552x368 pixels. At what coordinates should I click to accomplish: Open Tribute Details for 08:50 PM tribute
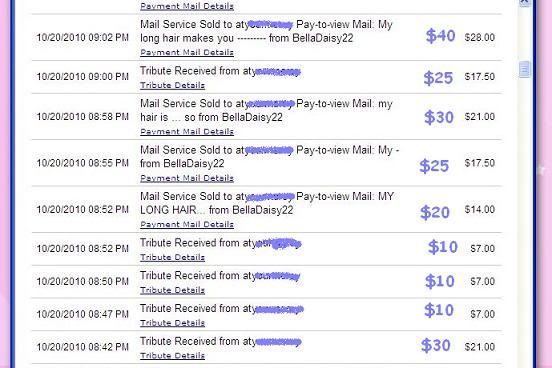click(x=172, y=290)
